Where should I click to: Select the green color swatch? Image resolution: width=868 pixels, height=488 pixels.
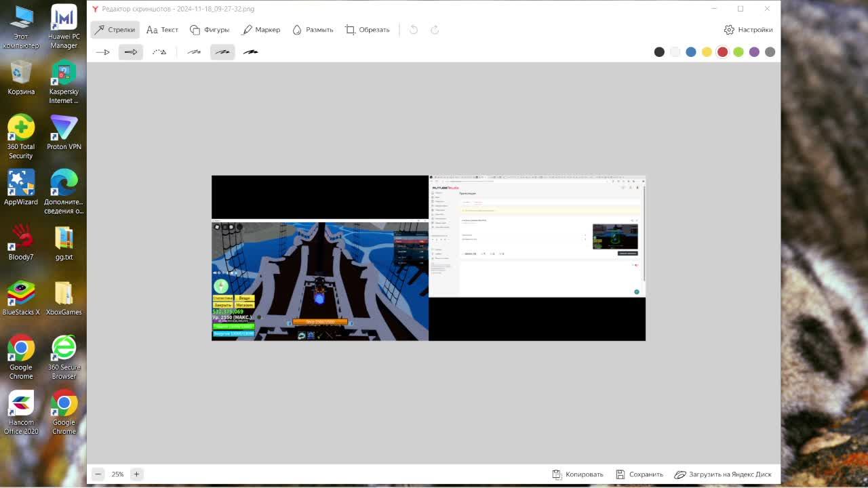pos(738,52)
